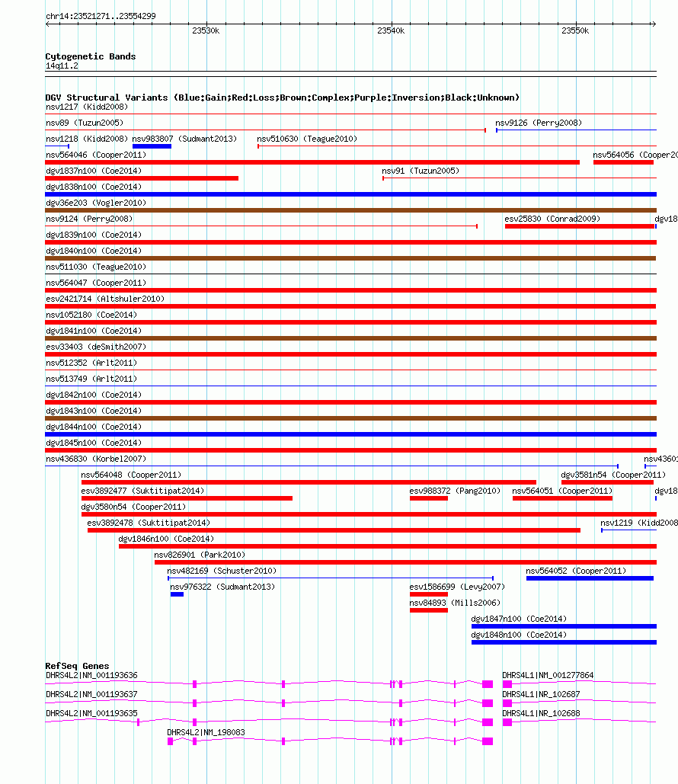Click the nsv9126 (Perry2008) label

tap(539, 123)
